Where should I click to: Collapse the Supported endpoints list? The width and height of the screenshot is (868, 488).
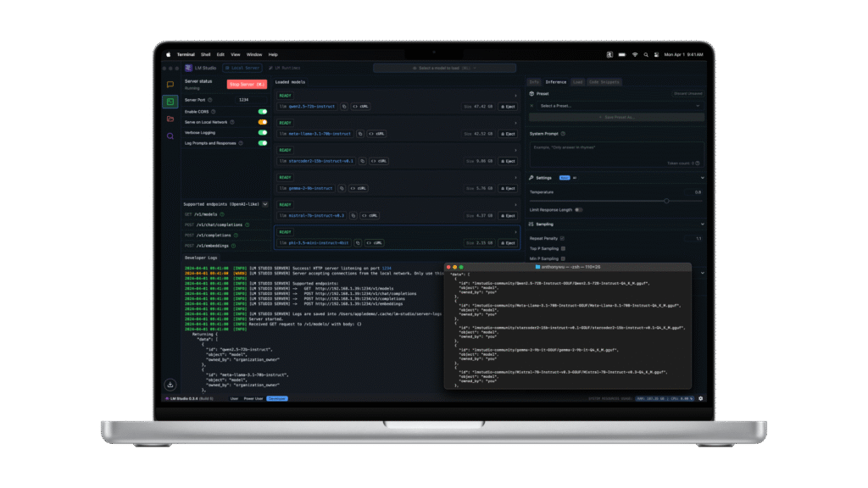point(264,204)
